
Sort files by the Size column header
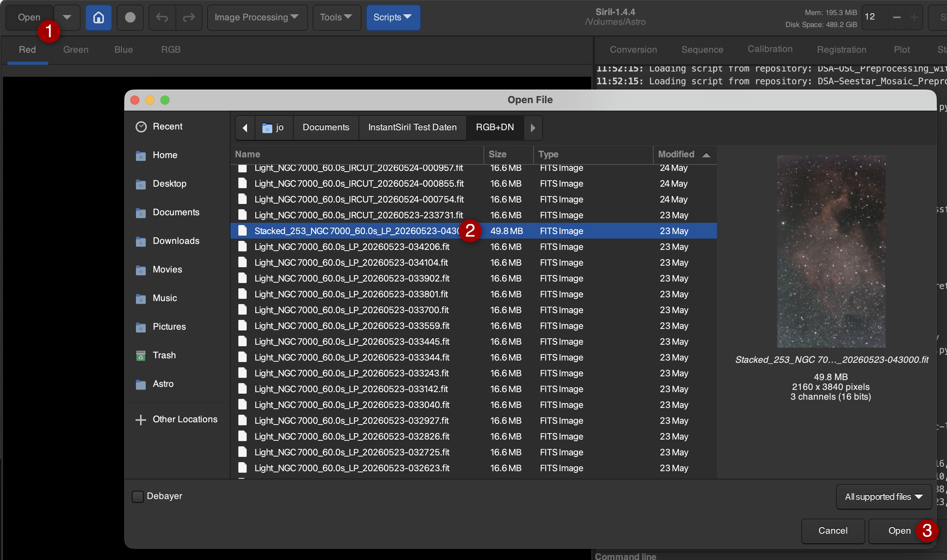pos(508,154)
